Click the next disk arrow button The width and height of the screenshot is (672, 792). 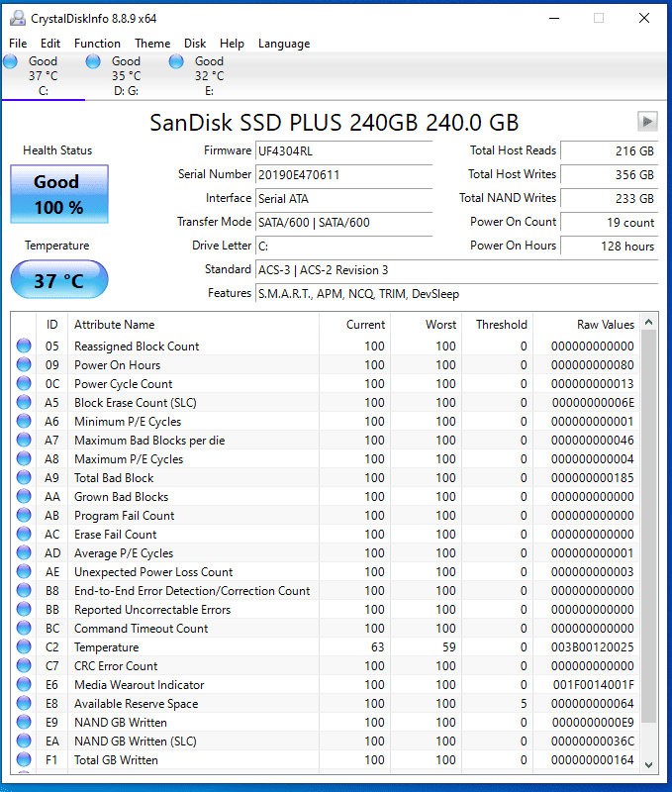tap(647, 121)
